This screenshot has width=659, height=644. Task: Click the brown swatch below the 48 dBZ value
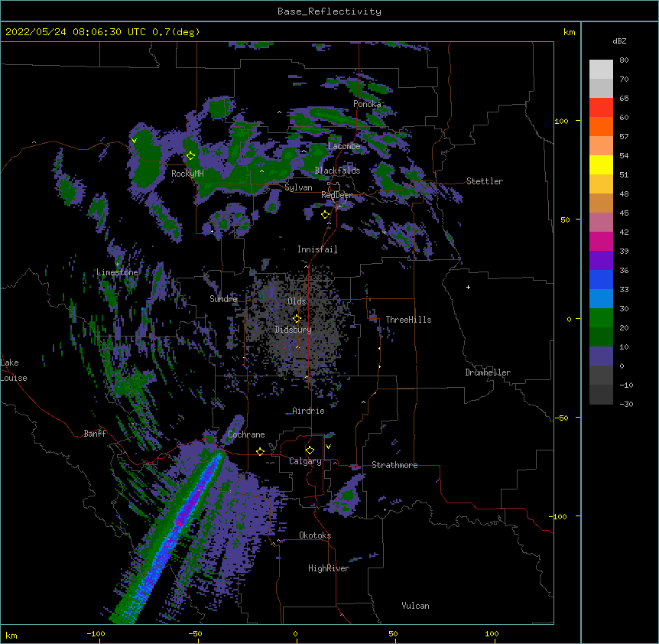601,203
